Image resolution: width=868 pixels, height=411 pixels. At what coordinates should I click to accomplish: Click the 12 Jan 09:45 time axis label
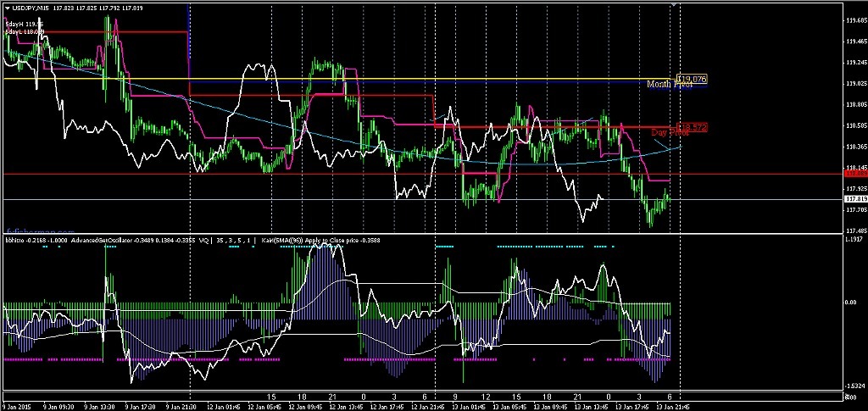[x=306, y=406]
